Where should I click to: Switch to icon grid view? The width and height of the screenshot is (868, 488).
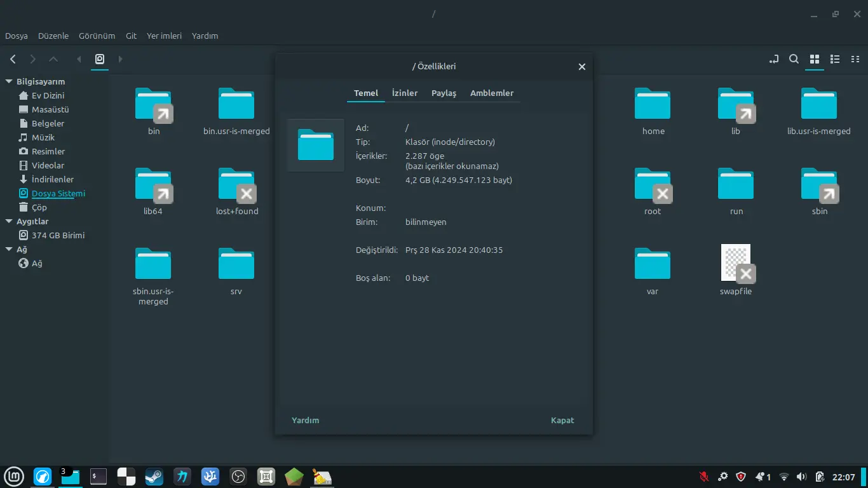click(x=814, y=59)
